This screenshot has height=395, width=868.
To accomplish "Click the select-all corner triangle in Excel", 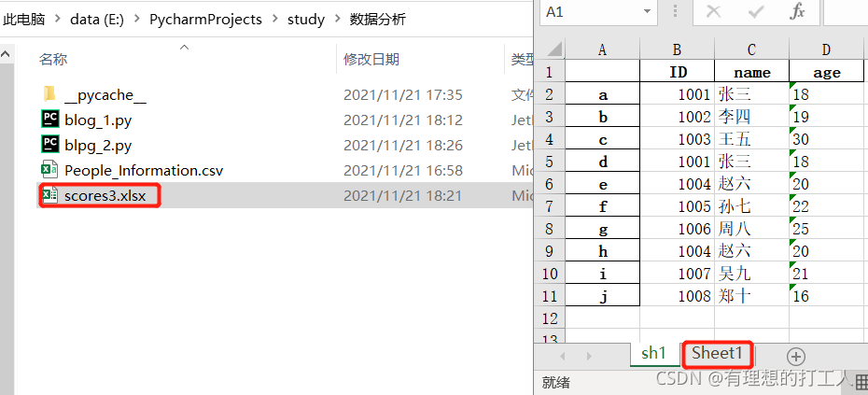I will 554,49.
